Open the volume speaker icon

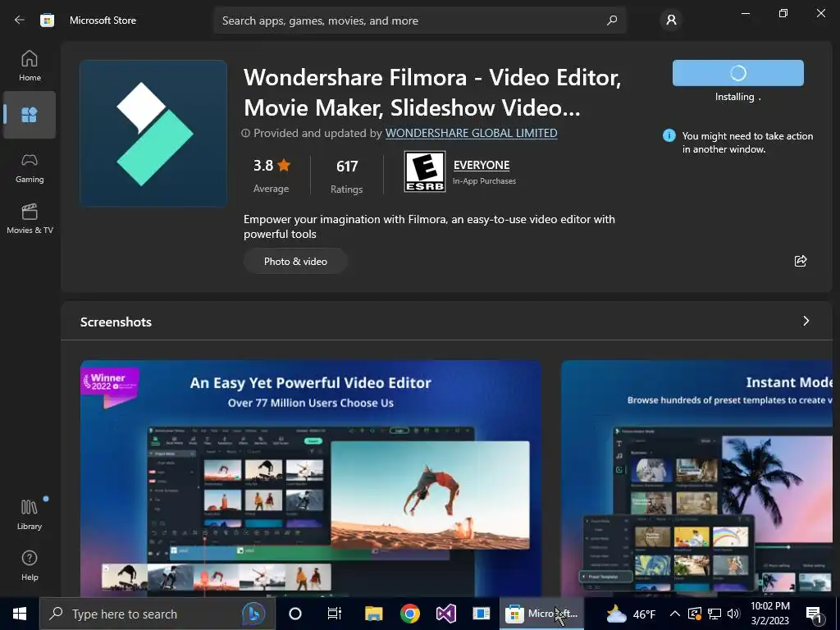click(733, 614)
